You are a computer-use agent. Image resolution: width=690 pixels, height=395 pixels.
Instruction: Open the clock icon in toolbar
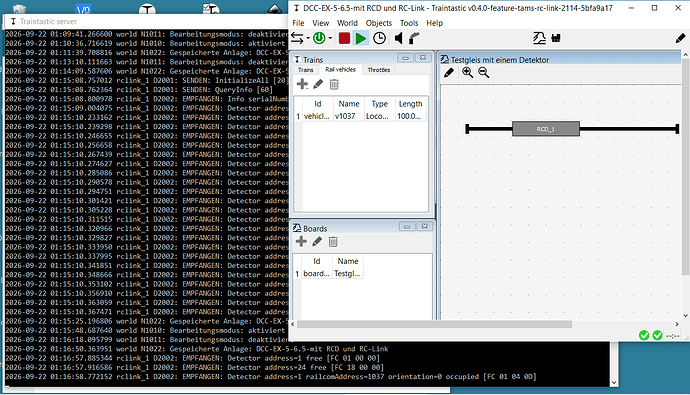coord(379,39)
